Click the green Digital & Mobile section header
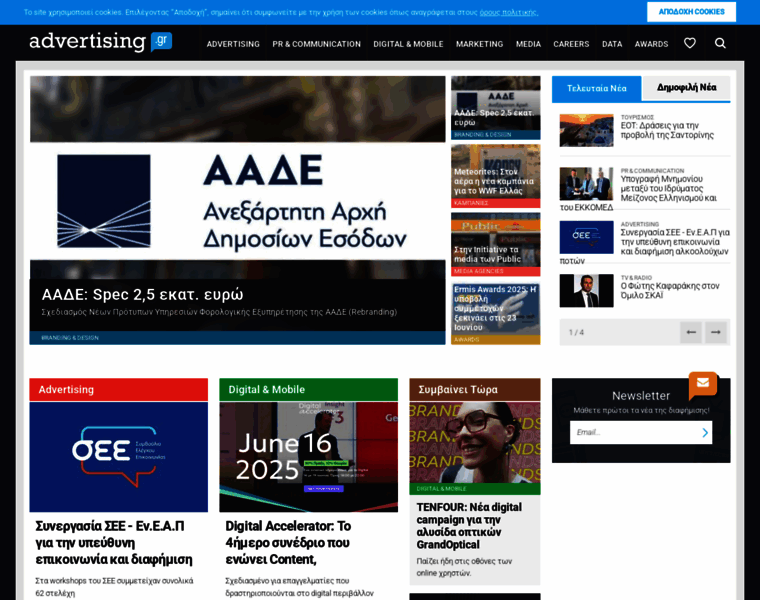Viewport: 760px width, 600px height. (x=309, y=390)
